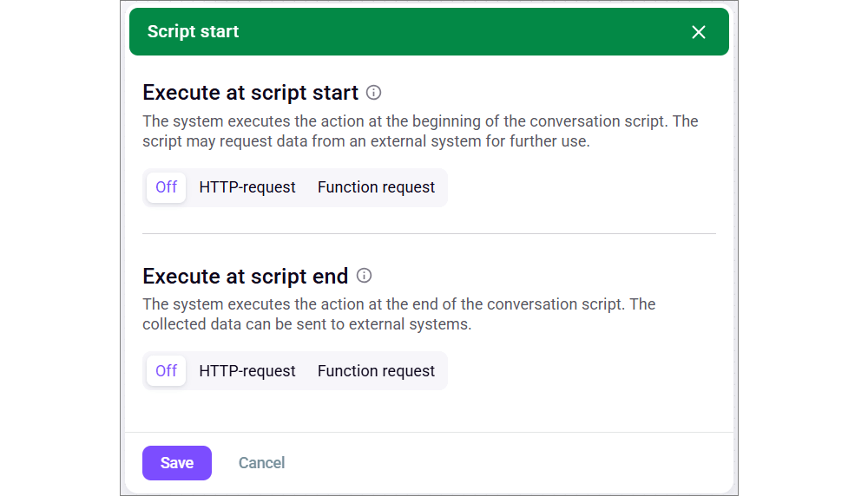The width and height of the screenshot is (868, 496).
Task: Choose Function request under Execute at script start
Action: (377, 187)
